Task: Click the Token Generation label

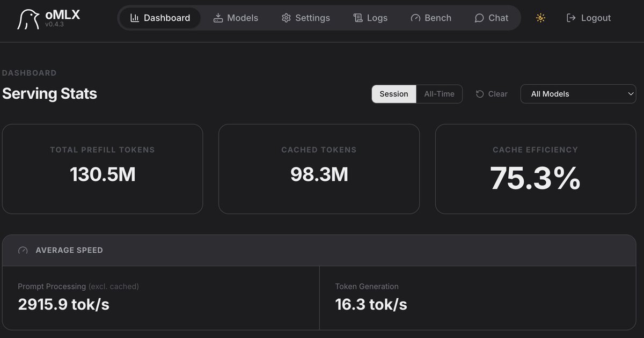Action: click(367, 286)
